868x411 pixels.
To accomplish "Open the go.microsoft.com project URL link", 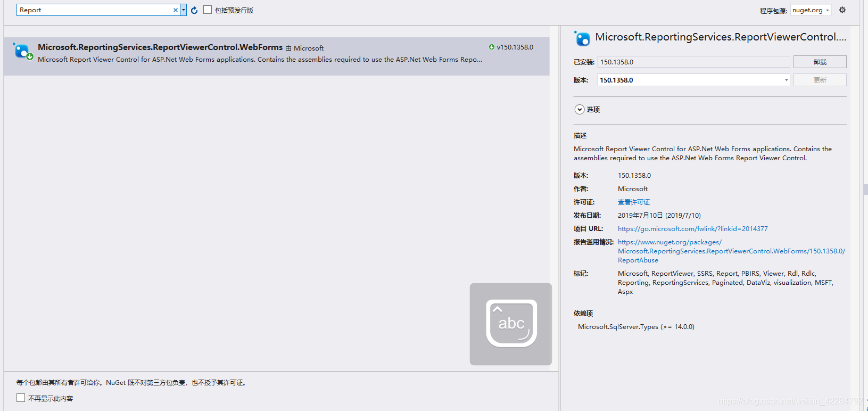I will (x=692, y=229).
